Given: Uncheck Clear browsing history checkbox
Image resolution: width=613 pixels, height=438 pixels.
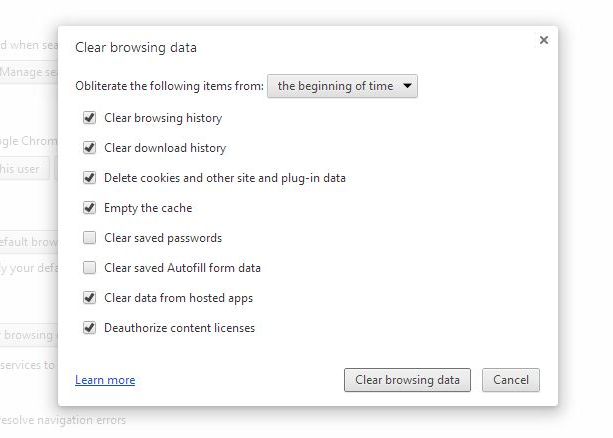Looking at the screenshot, I should 90,118.
